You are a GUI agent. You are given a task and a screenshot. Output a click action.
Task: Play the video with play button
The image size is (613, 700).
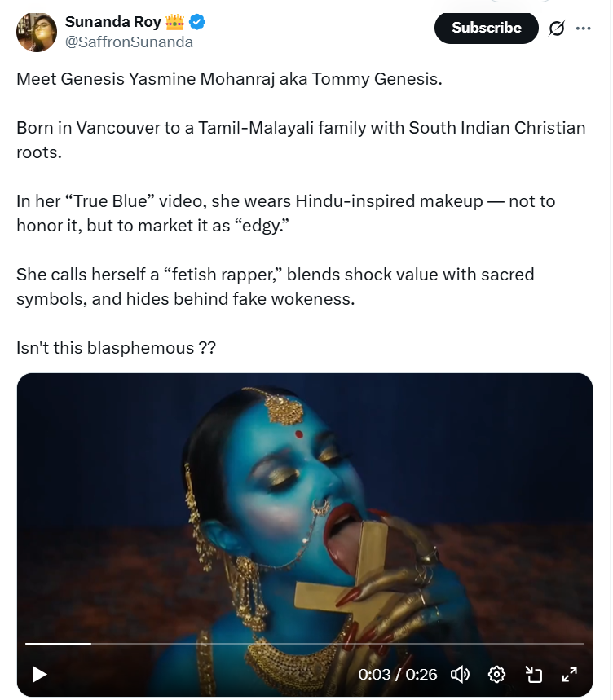point(39,674)
